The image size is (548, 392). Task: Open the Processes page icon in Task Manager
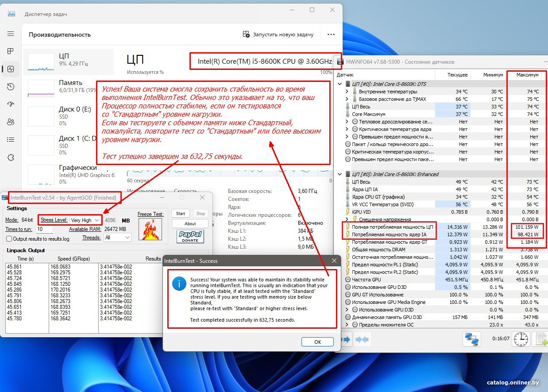(11, 51)
